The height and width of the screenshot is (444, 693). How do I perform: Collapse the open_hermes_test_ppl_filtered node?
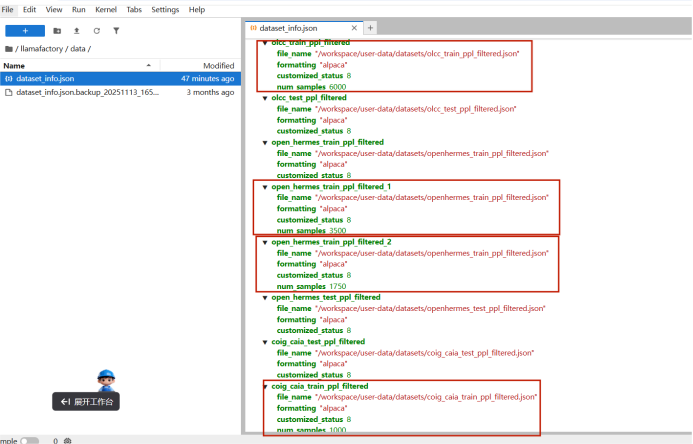(x=265, y=297)
